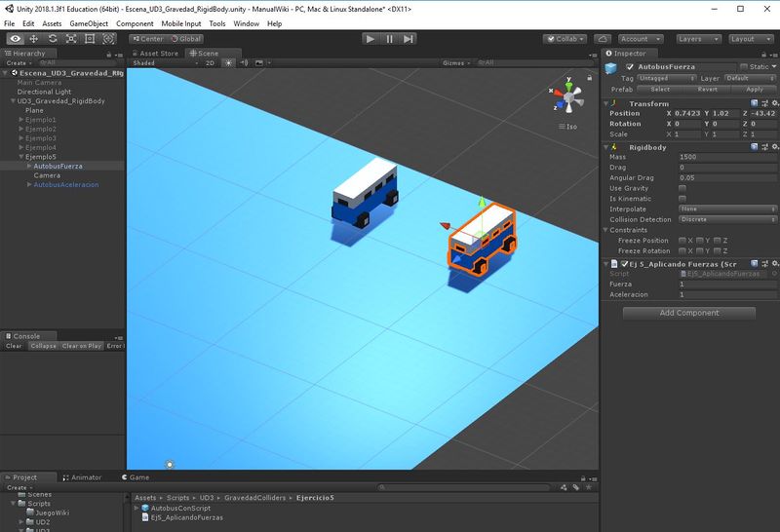Open the Layer dropdown showing Default
This screenshot has height=532, width=780.
coord(750,79)
